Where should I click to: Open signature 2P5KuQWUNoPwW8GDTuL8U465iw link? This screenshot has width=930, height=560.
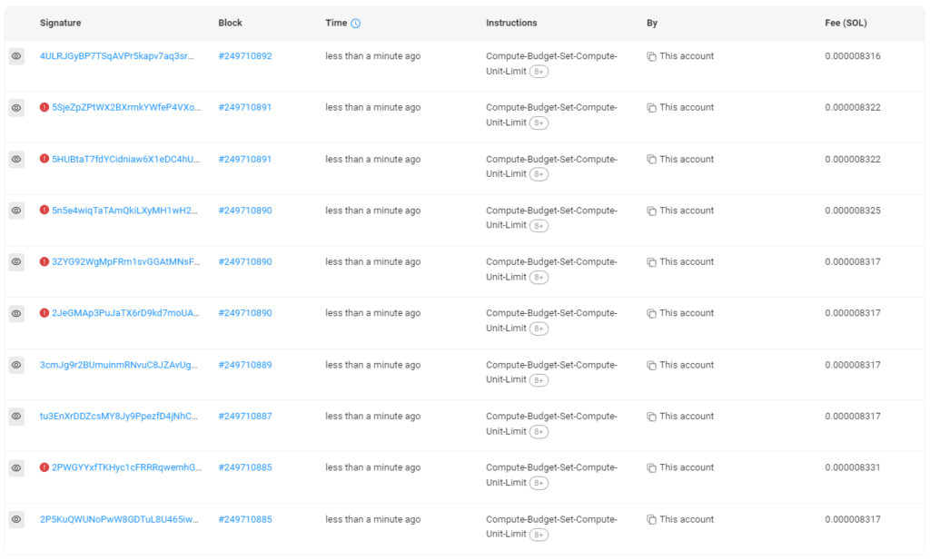120,519
